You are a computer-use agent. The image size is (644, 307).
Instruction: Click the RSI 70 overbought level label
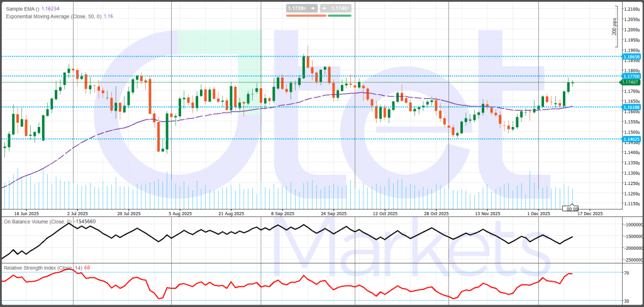click(626, 273)
